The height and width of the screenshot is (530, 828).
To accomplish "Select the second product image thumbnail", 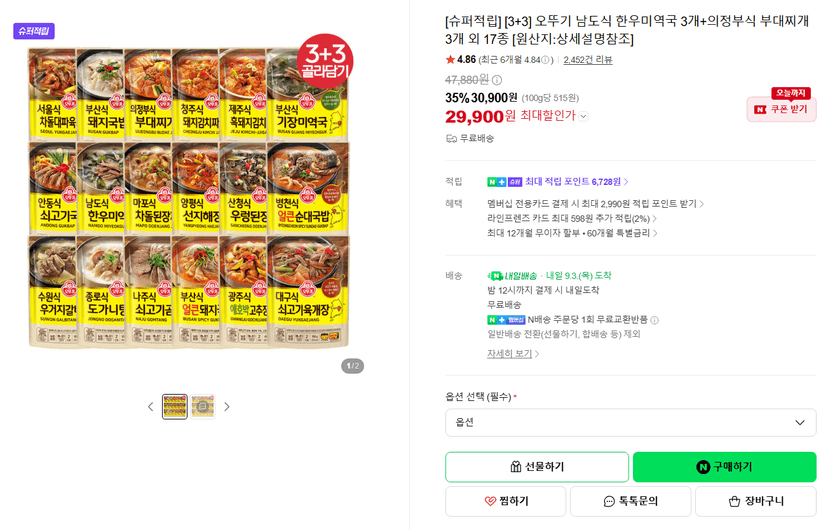I will pos(203,406).
